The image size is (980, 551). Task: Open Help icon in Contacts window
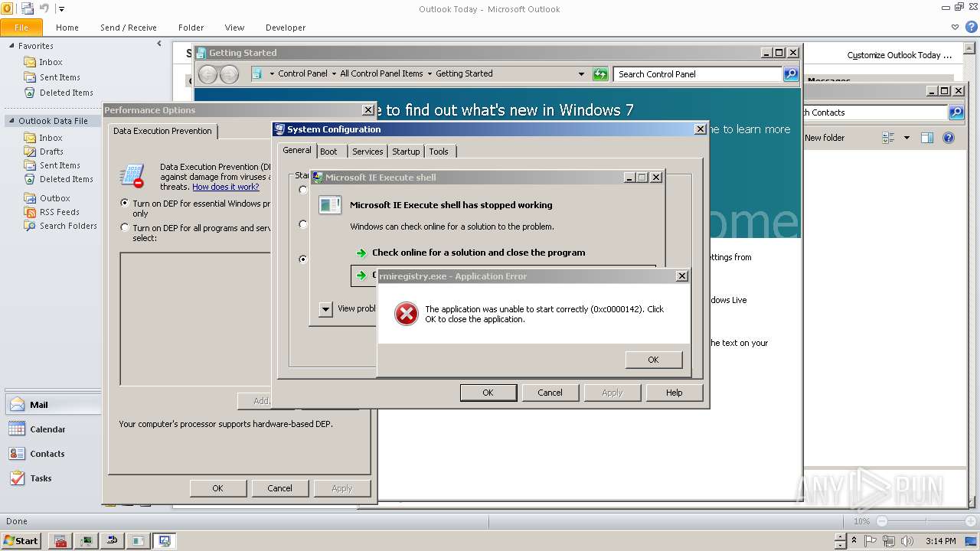pyautogui.click(x=949, y=138)
